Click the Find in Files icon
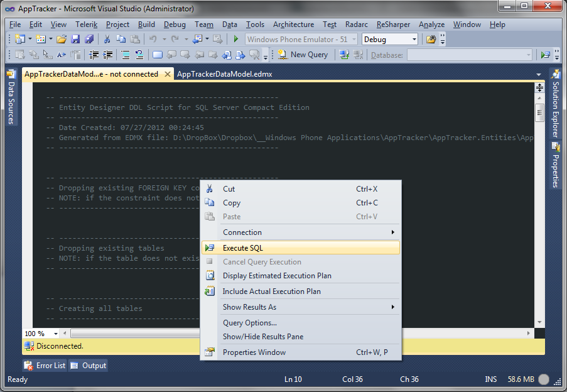567x392 pixels. pos(431,39)
